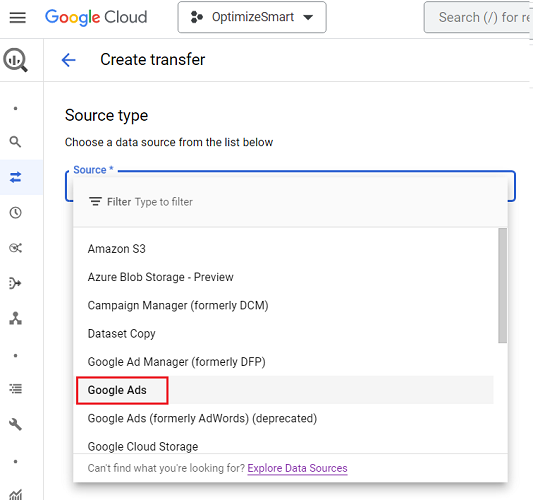Open the Dataform sidebar icon
This screenshot has height=500, width=533.
[x=15, y=283]
